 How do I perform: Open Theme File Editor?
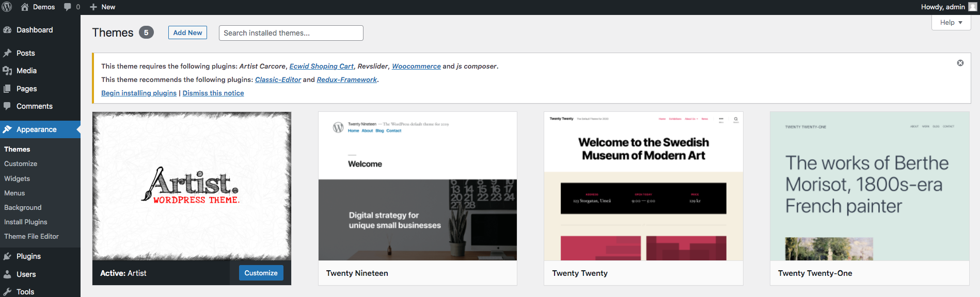31,236
